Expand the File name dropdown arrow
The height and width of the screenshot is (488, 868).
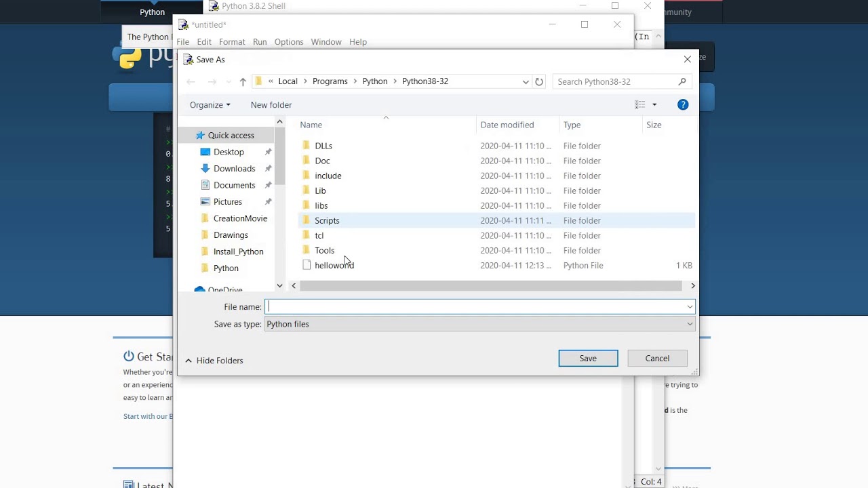[x=690, y=307]
